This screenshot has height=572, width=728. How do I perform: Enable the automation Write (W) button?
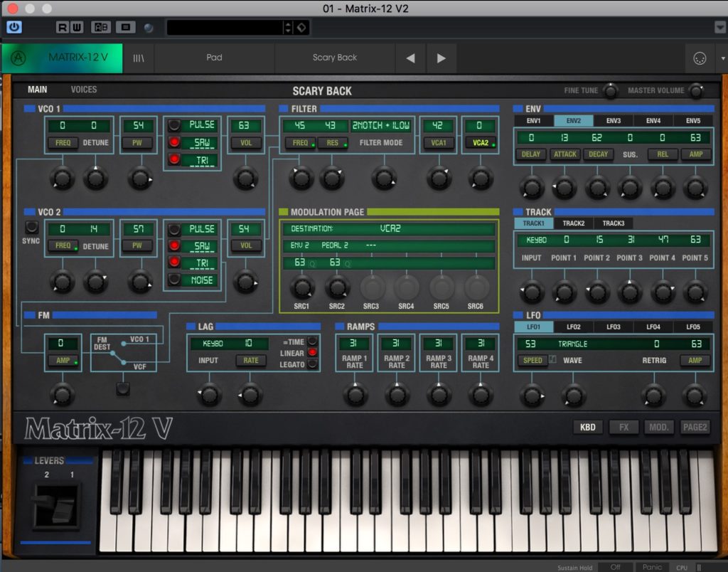click(77, 28)
